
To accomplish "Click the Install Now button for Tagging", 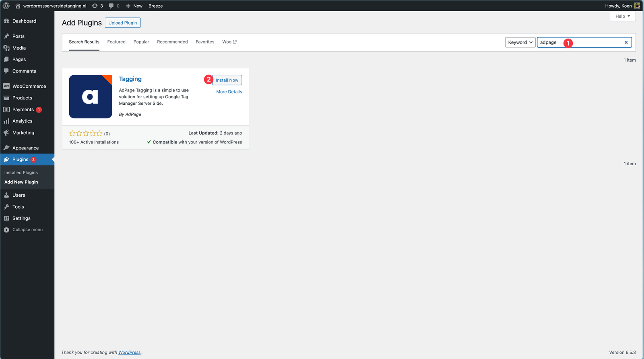I will [227, 80].
